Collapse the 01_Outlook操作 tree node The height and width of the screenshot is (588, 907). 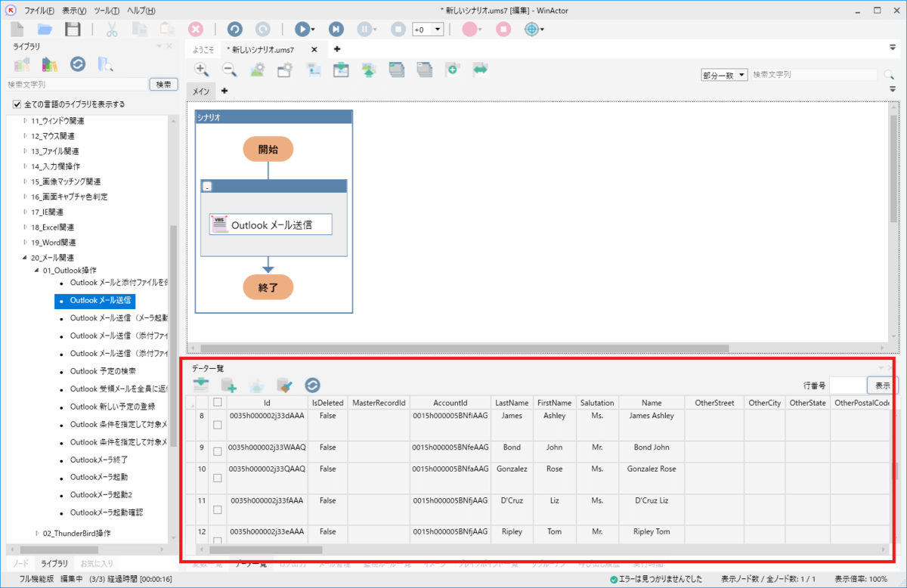tap(37, 270)
